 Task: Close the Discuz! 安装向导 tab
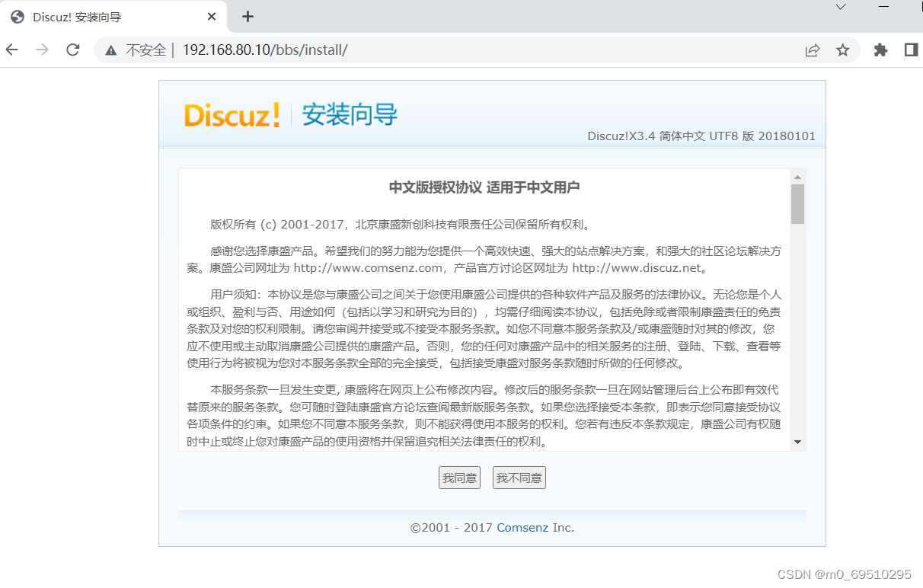pos(212,17)
